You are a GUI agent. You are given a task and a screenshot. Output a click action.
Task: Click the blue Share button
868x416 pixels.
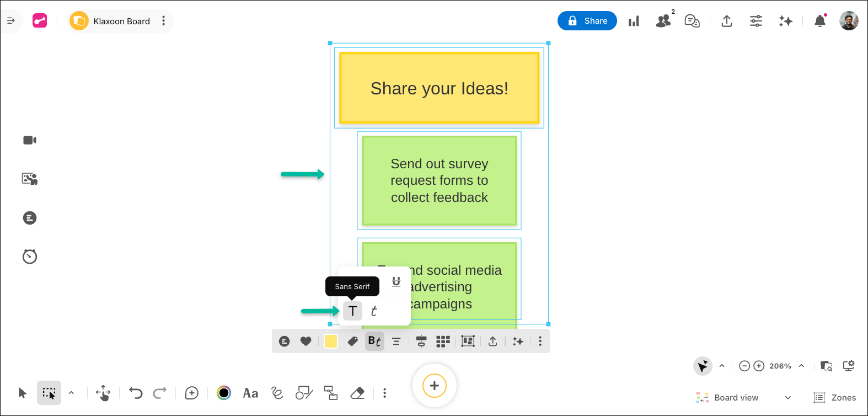pos(587,21)
